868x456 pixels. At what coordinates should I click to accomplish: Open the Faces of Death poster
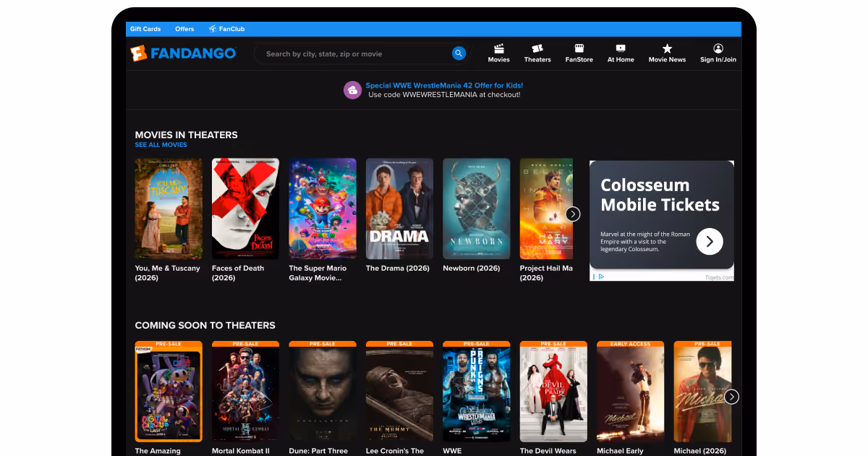(x=245, y=208)
